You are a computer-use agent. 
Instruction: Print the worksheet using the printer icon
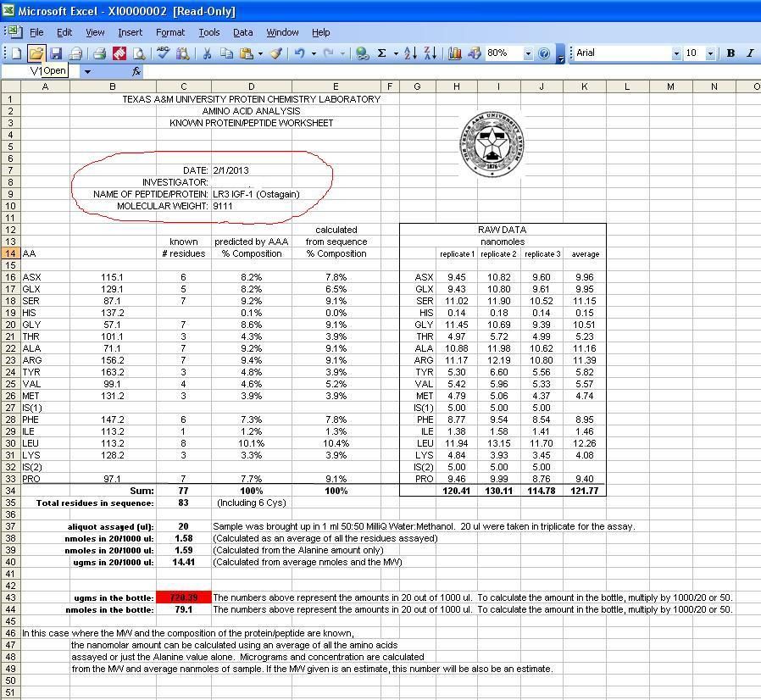click(x=99, y=53)
